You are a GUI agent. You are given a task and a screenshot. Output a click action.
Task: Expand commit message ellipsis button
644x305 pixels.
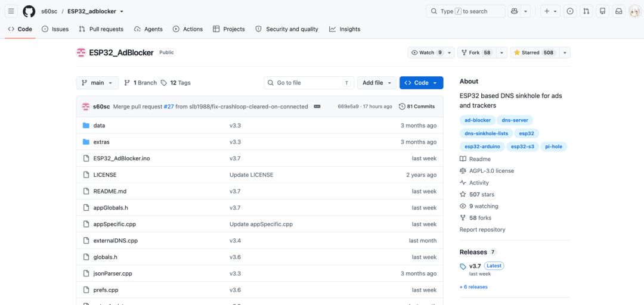coord(317,106)
